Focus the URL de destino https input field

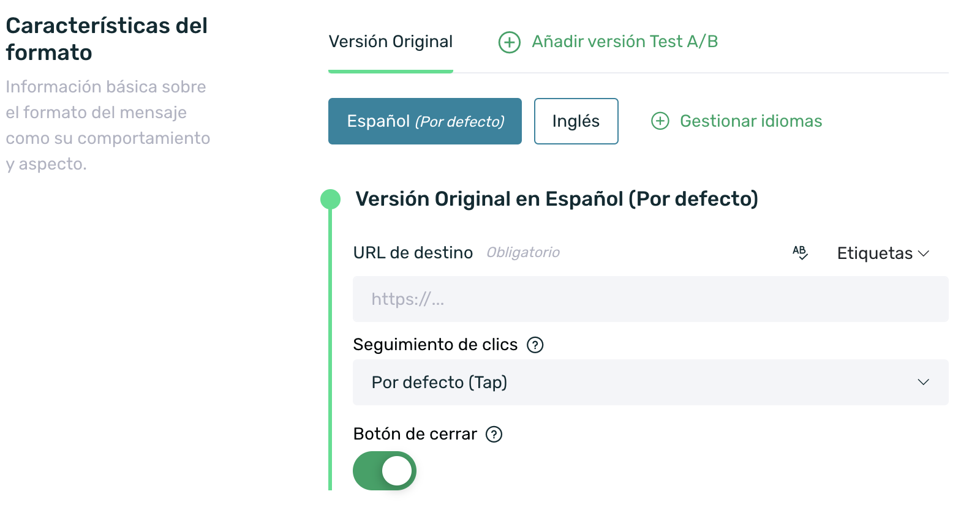(x=650, y=299)
